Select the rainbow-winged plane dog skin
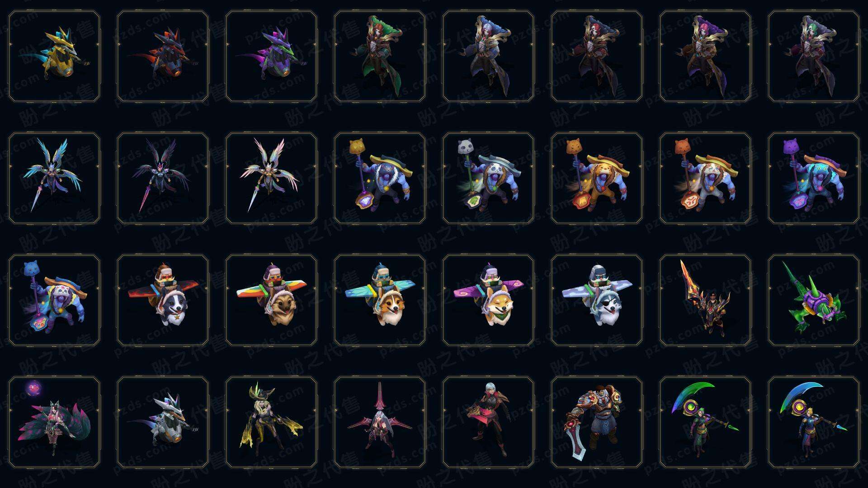The image size is (868, 488). coord(271,300)
